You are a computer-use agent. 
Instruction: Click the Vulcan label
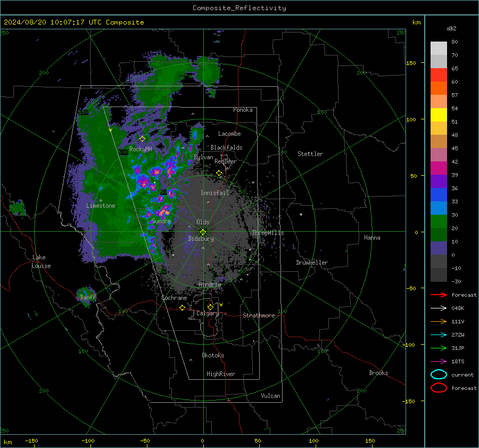click(x=271, y=396)
